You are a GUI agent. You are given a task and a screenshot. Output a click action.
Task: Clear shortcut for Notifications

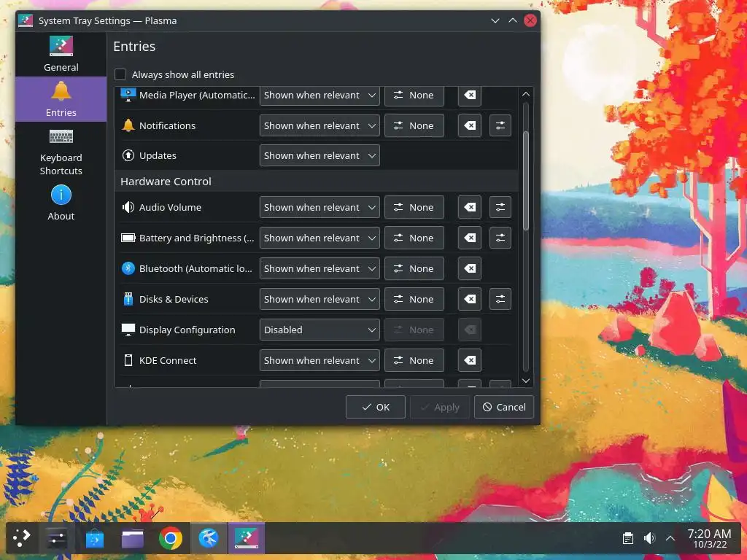(470, 125)
